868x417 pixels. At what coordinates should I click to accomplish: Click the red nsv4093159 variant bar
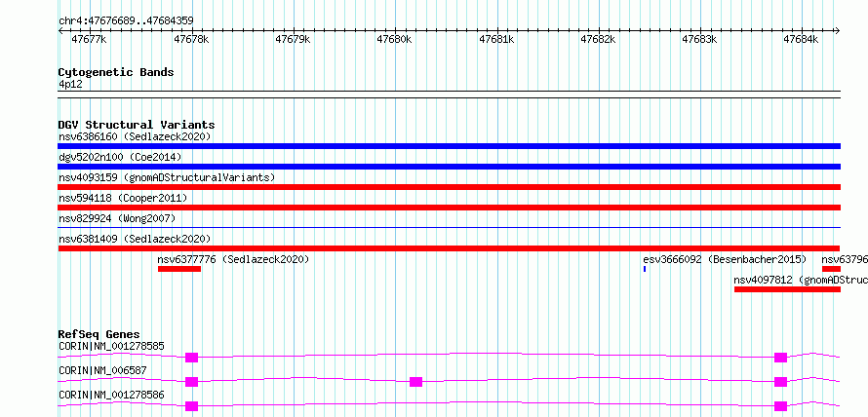[x=449, y=187]
